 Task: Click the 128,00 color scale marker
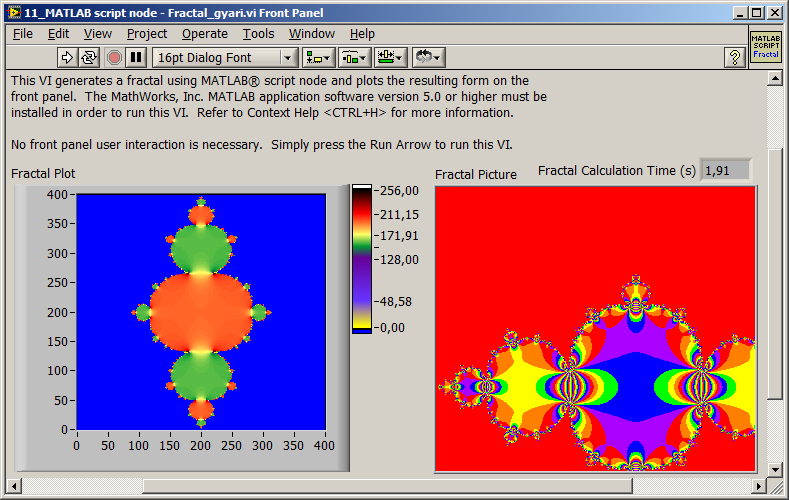(x=399, y=260)
